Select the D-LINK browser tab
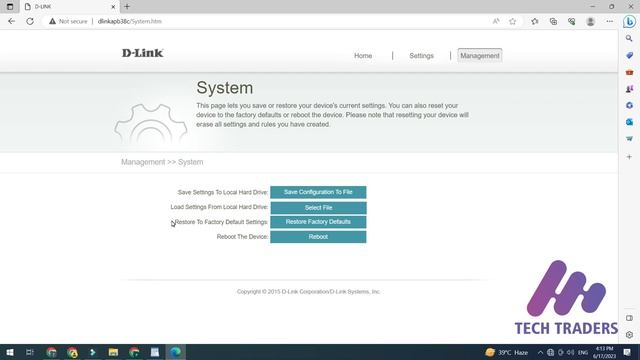 pyautogui.click(x=69, y=7)
